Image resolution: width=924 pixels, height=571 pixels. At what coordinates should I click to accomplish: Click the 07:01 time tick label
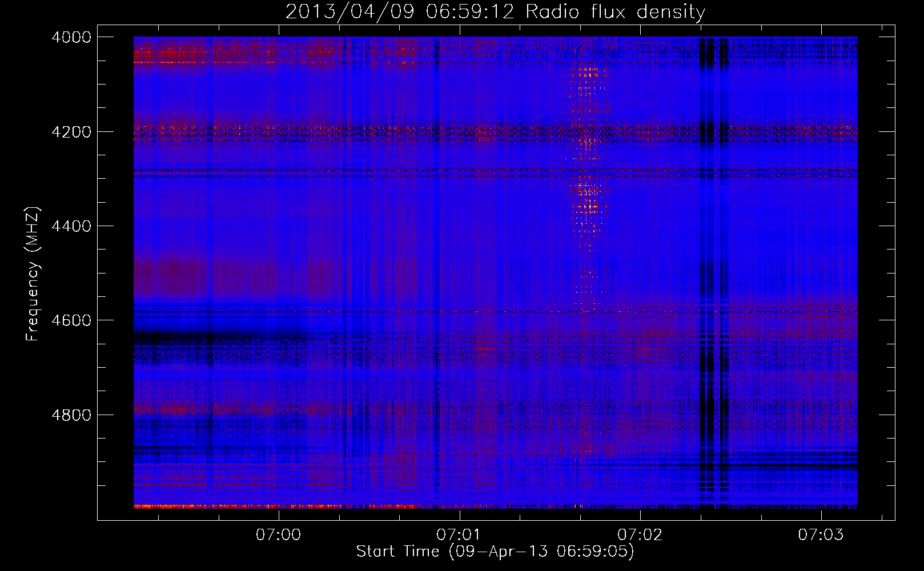[459, 534]
